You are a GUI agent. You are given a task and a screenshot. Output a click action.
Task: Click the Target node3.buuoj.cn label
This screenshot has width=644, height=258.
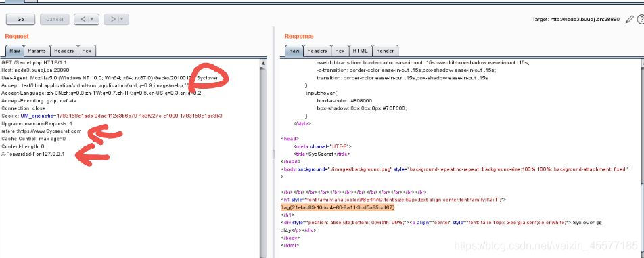pyautogui.click(x=576, y=20)
